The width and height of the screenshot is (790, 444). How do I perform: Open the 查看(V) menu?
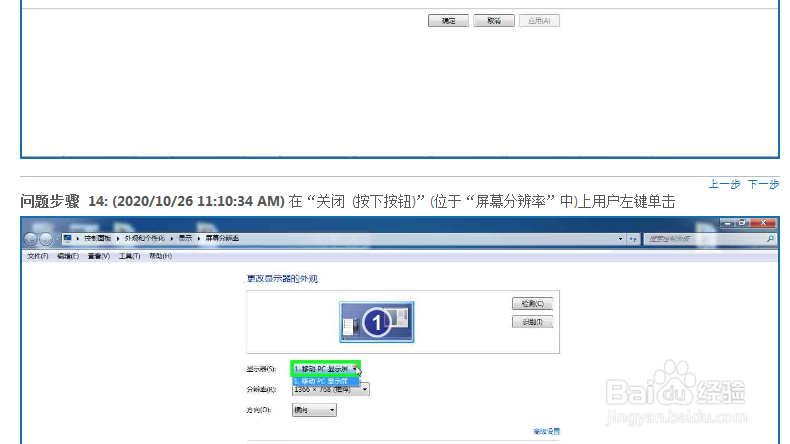point(99,257)
